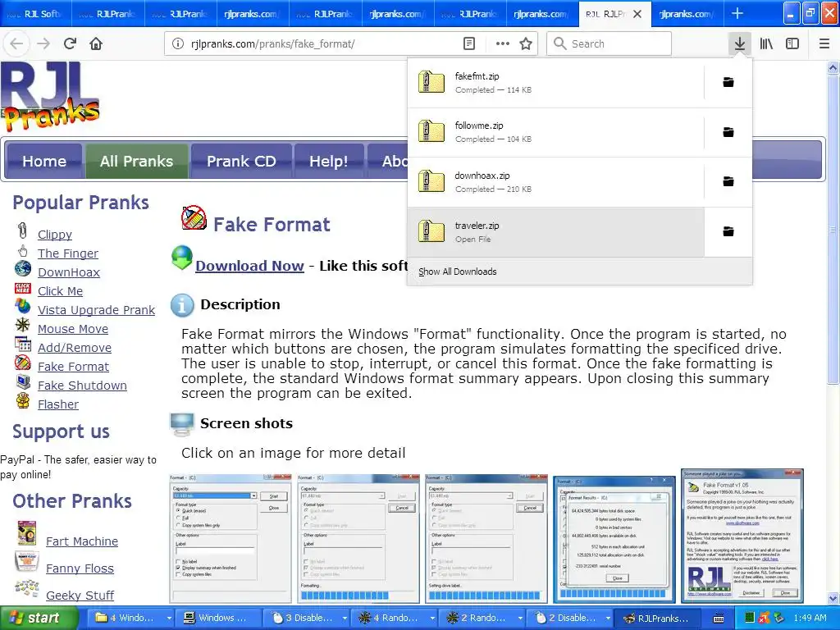Open a new browser tab
This screenshot has width=840, height=630.
tap(737, 14)
